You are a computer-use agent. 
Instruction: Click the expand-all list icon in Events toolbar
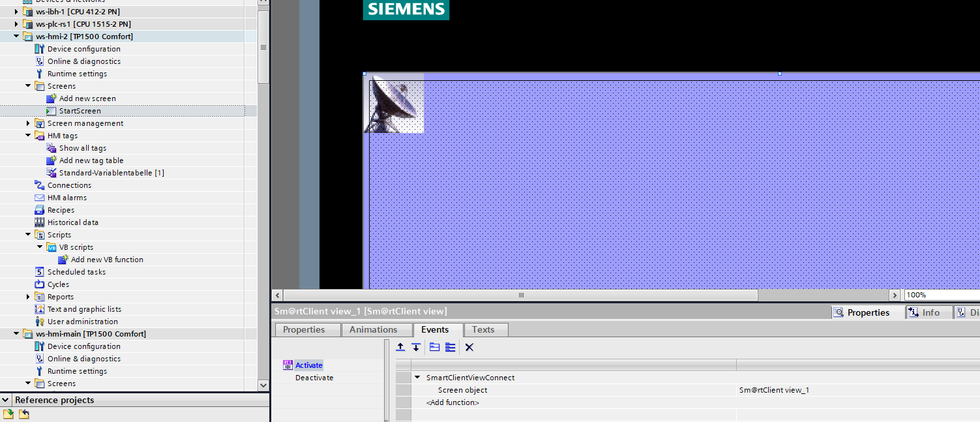click(450, 347)
